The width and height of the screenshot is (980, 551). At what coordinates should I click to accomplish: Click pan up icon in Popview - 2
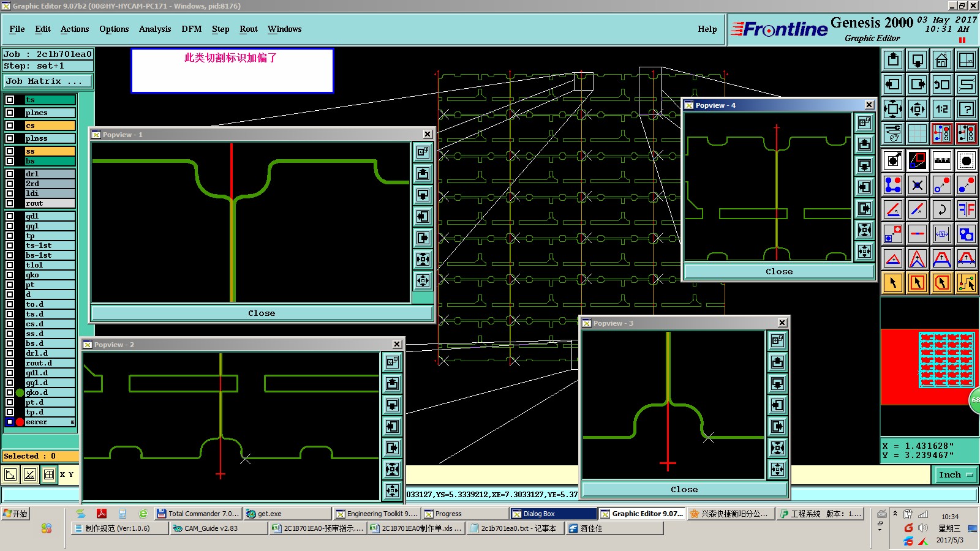(393, 384)
